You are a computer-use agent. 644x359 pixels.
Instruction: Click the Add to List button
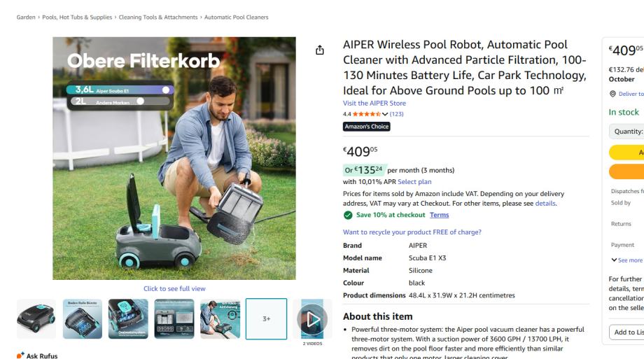coord(626,332)
